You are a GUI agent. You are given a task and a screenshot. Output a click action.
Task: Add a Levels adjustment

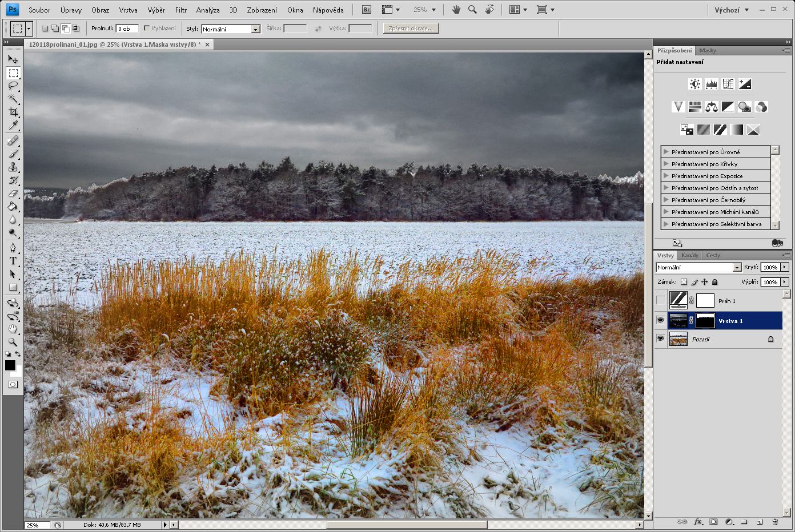(711, 84)
